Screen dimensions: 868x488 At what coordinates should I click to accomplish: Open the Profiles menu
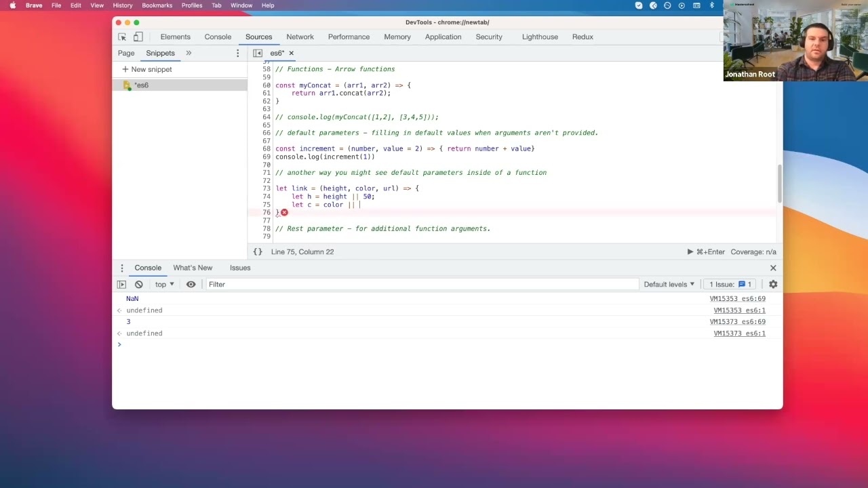192,5
